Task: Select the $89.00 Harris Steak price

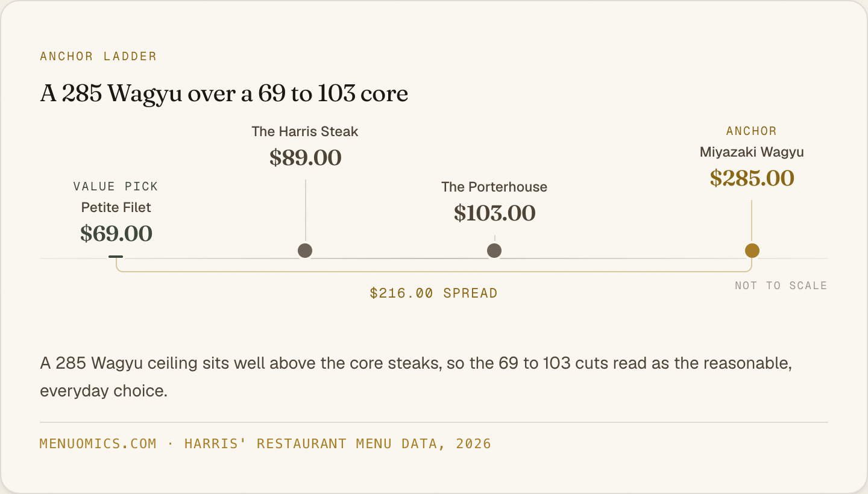Action: pyautogui.click(x=306, y=158)
